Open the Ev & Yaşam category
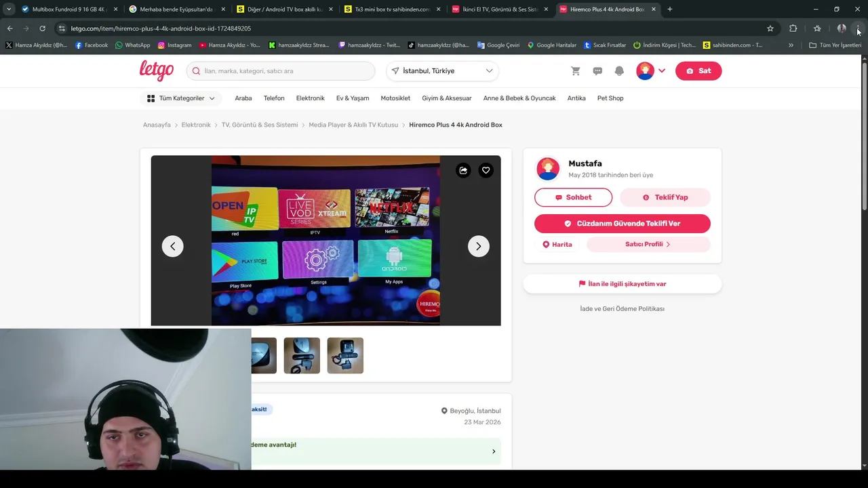The width and height of the screenshot is (868, 488). coord(353,98)
